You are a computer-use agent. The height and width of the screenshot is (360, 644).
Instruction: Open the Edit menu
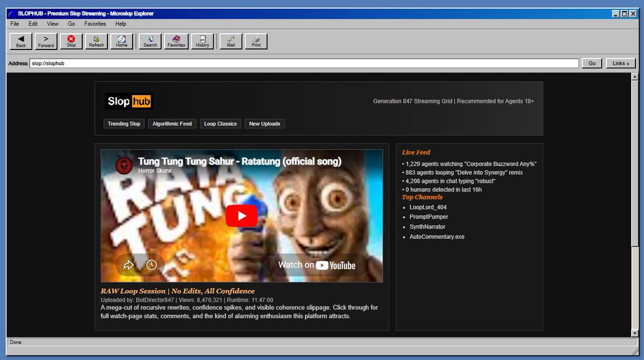pyautogui.click(x=33, y=24)
